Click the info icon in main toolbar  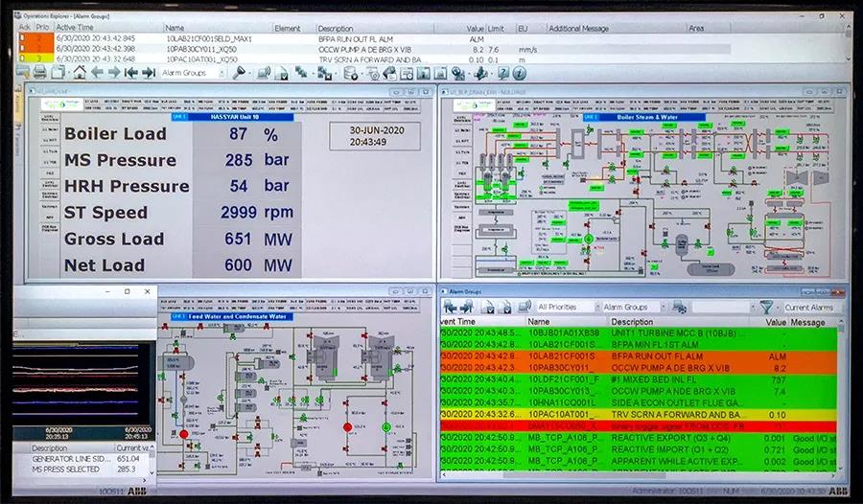click(520, 73)
